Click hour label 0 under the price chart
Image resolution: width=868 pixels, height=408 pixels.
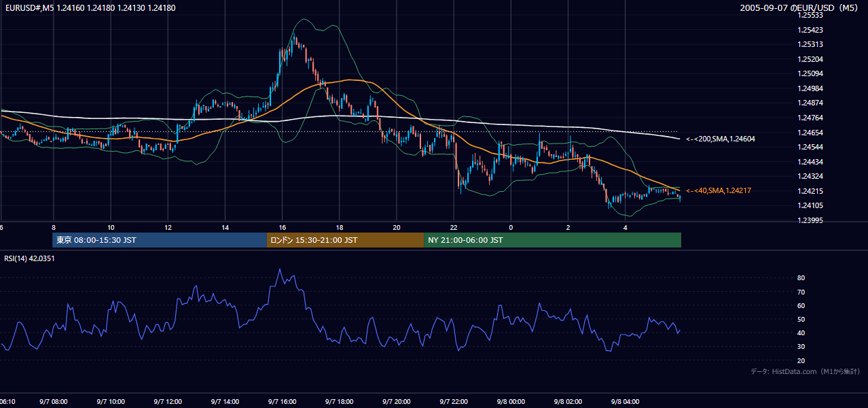[511, 227]
